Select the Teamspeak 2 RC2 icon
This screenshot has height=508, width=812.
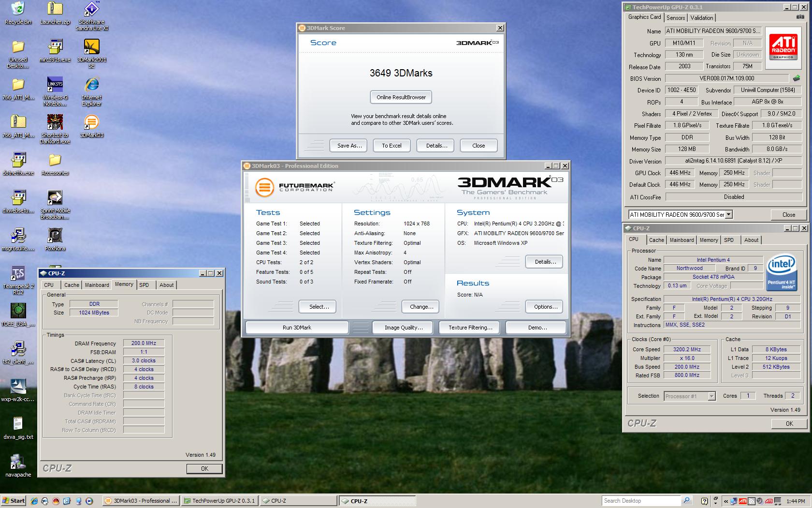coord(18,280)
